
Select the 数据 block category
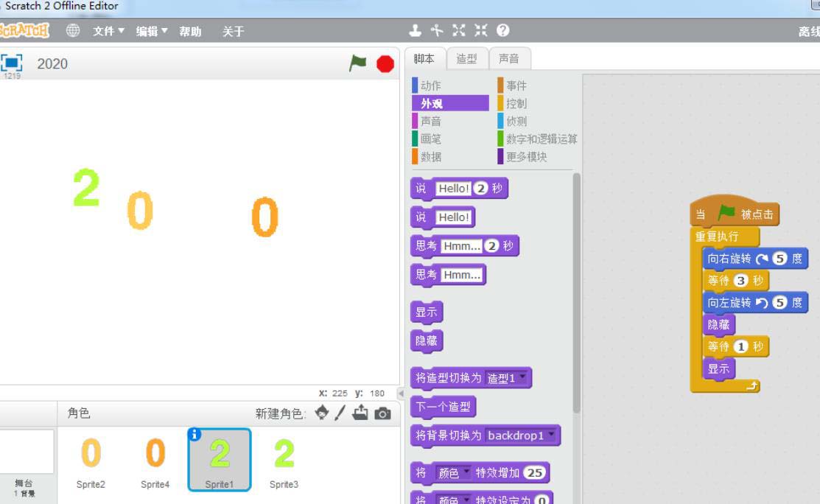pyautogui.click(x=449, y=156)
